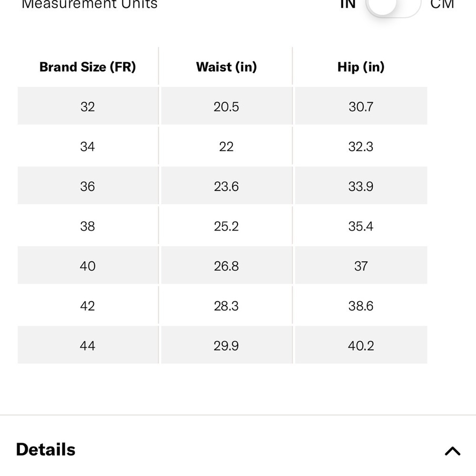The image size is (476, 476).
Task: Click the Details section heading
Action: coord(46,450)
